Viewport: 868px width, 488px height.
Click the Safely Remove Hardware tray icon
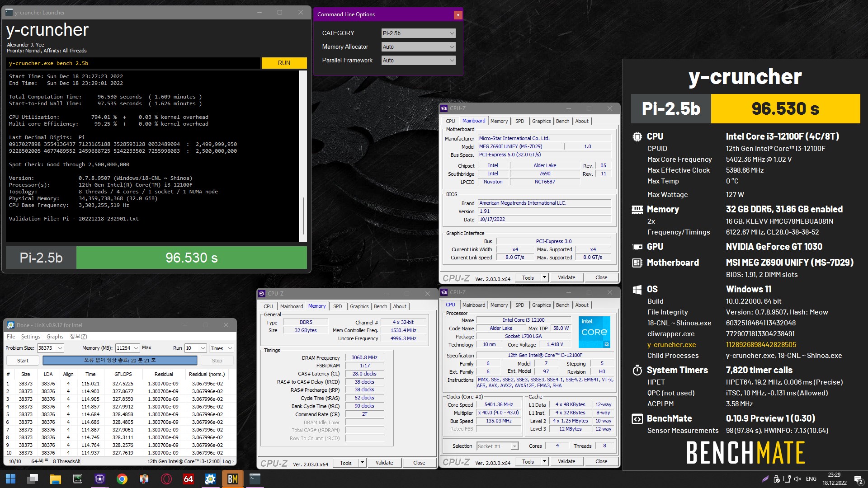click(x=777, y=479)
